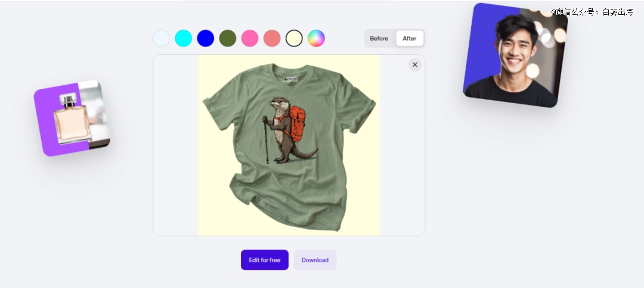Pick the very light white-blue swatch

point(161,38)
